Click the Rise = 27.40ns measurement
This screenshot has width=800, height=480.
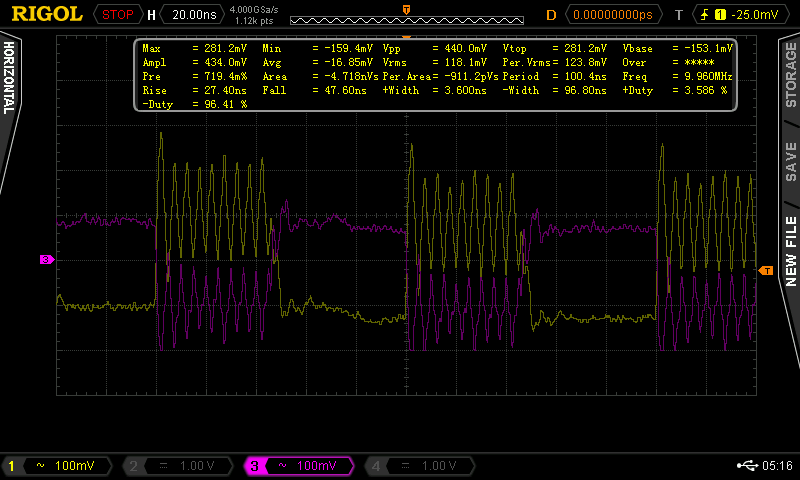pos(194,90)
